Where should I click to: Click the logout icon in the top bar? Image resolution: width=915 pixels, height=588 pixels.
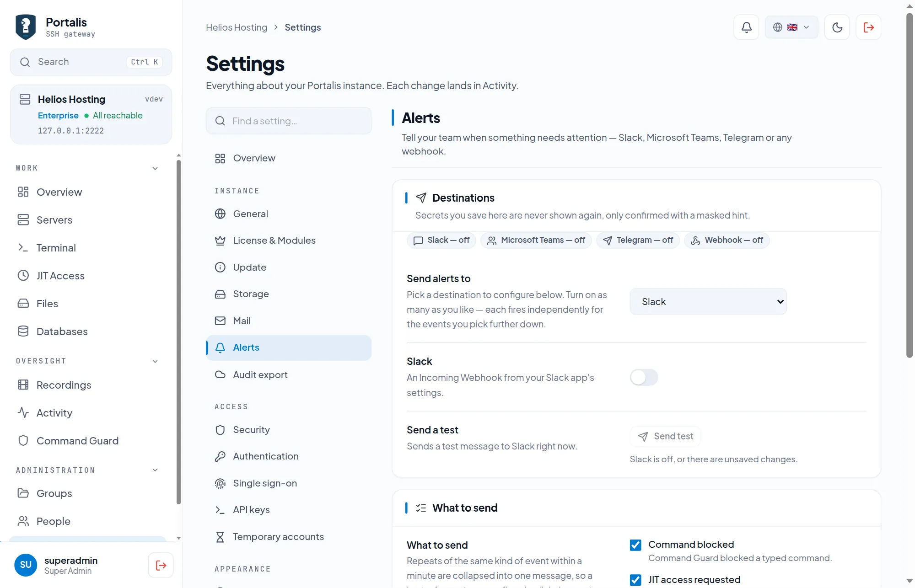pos(868,27)
